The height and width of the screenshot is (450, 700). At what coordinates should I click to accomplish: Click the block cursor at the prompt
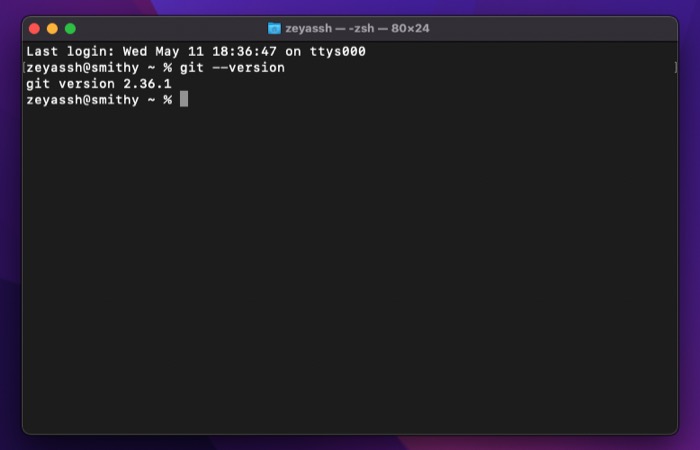184,99
